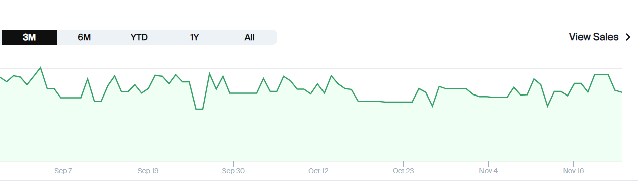This screenshot has height=190, width=644.
Task: Show full history with All tab
Action: (250, 37)
